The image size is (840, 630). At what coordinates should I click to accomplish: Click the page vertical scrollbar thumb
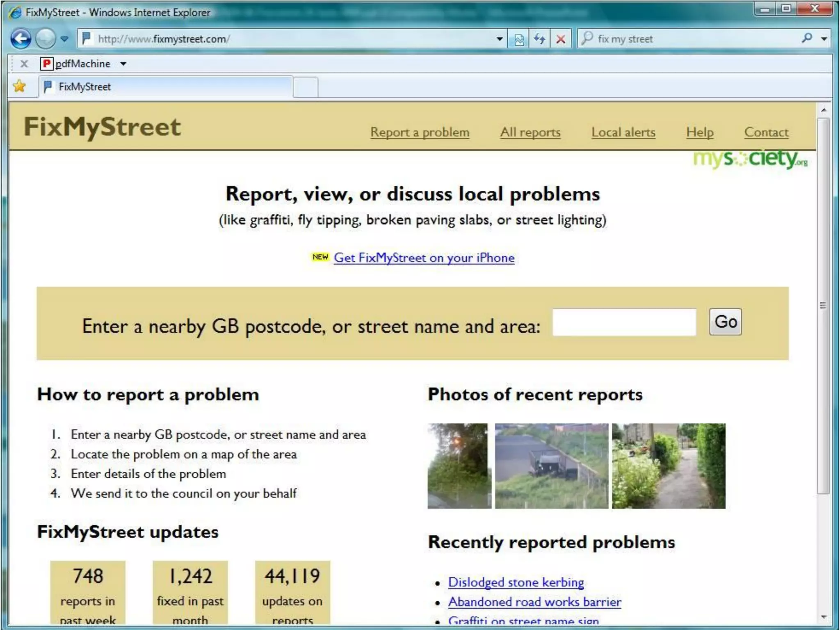823,305
